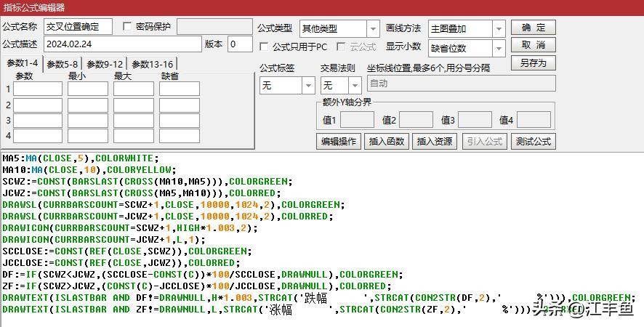The image size is (644, 327).
Task: Click the DRAWSL SCWZ+1 code line
Action: pos(174,205)
